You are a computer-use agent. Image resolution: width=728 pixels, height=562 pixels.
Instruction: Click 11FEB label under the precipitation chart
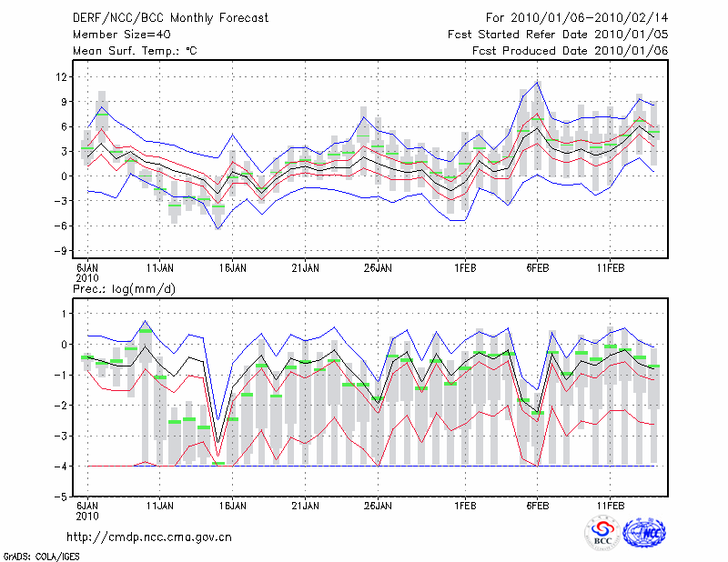[609, 504]
